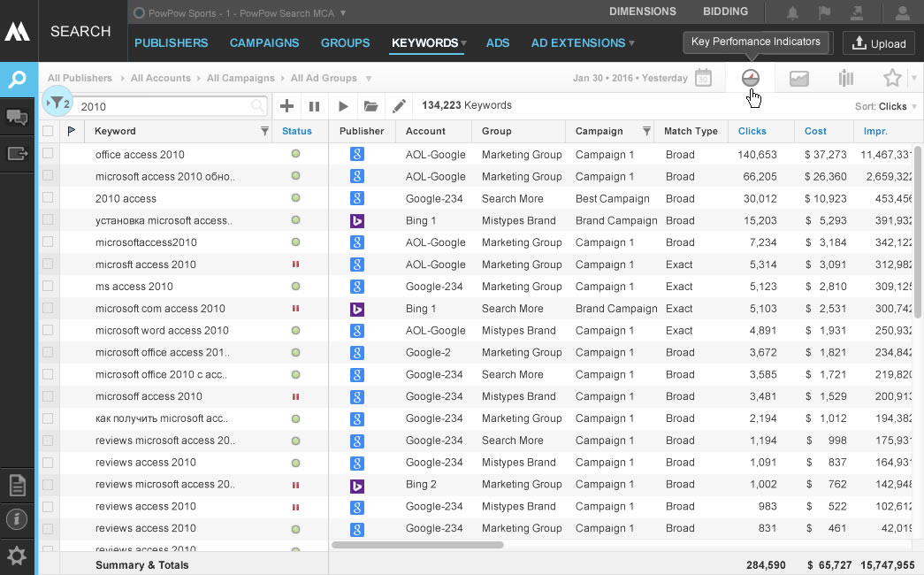924x575 pixels.
Task: Sort by the Clicks column header
Action: [752, 131]
